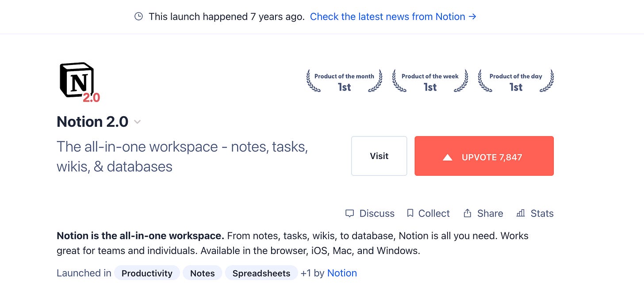Upvote Notion 2.0 with the red button

[x=484, y=156]
